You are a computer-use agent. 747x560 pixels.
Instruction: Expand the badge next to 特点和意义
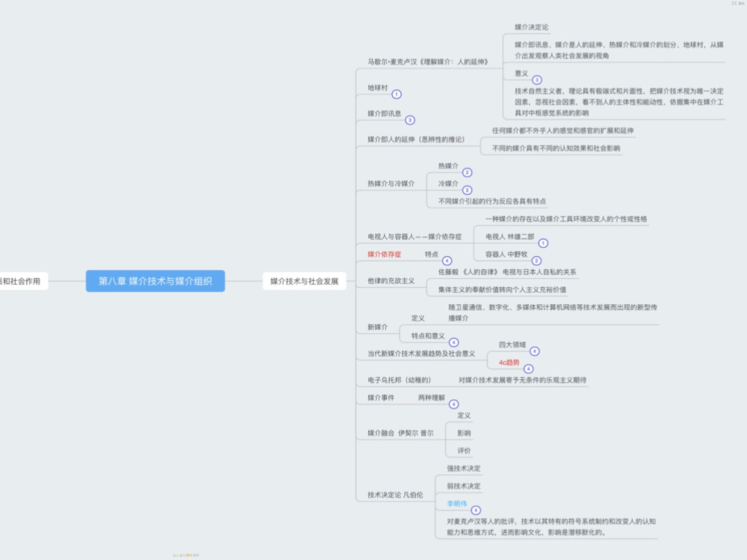(x=454, y=342)
